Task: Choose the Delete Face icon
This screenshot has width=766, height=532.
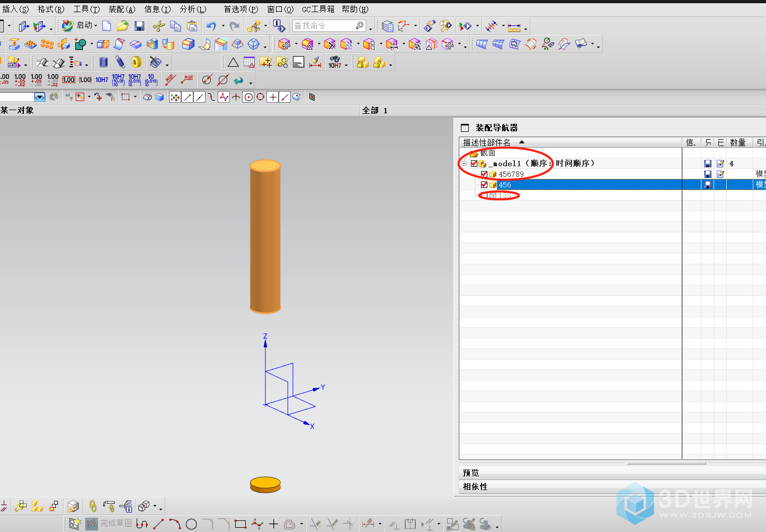Action: click(330, 44)
